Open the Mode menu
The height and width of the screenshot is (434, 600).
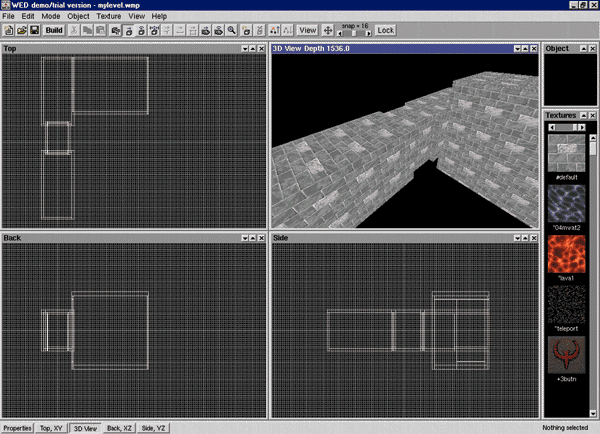click(50, 17)
